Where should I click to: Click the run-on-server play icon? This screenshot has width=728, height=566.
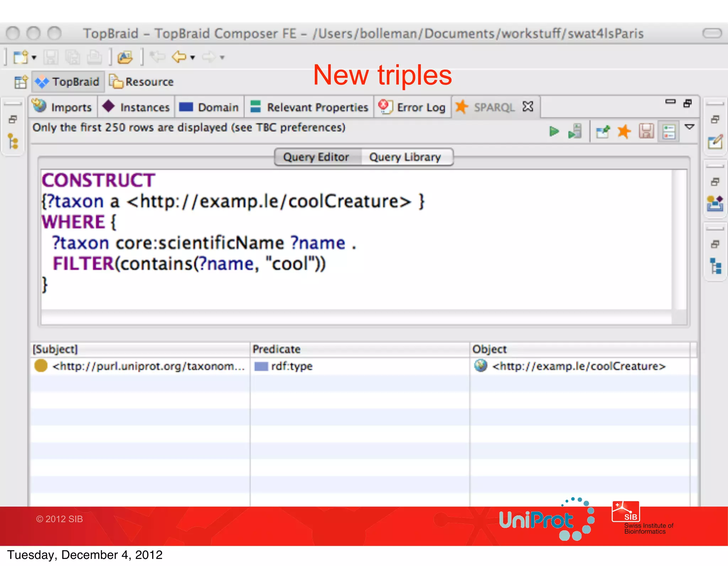(x=575, y=132)
